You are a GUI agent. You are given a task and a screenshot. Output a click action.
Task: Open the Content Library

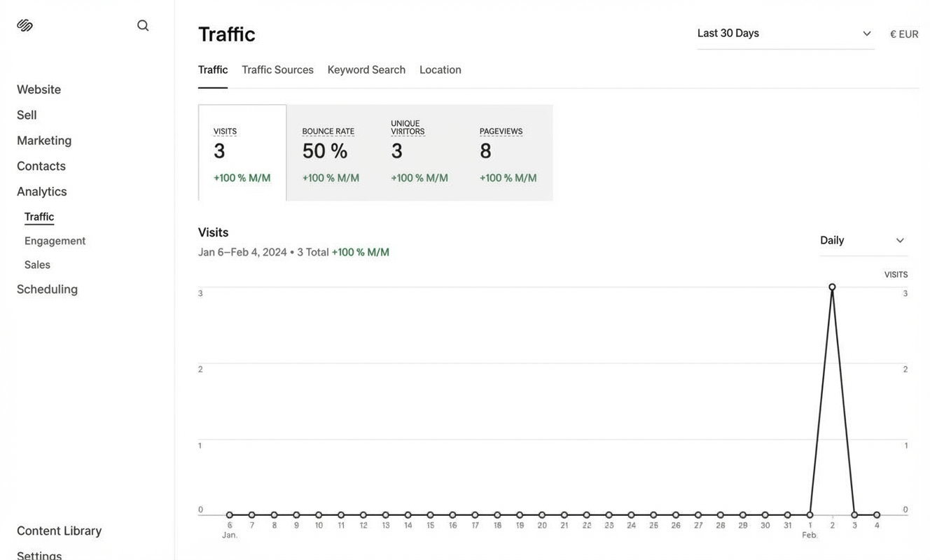point(59,530)
